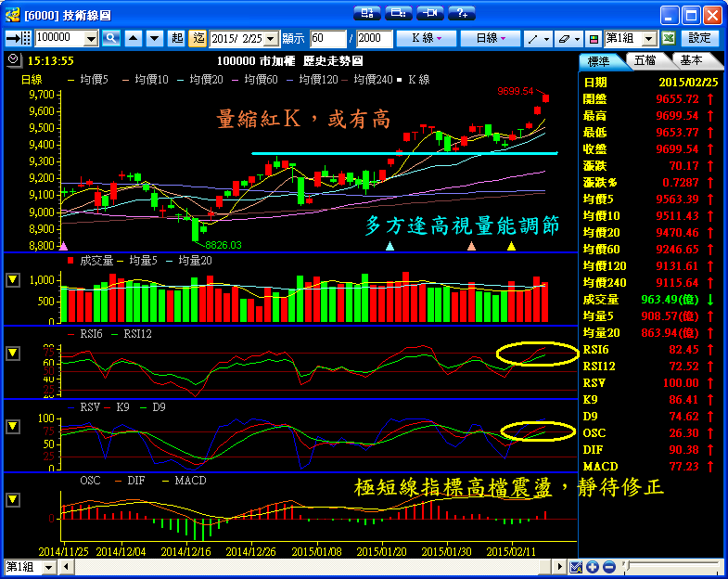
Task: Switch to the 五檔 tab
Action: [x=645, y=60]
